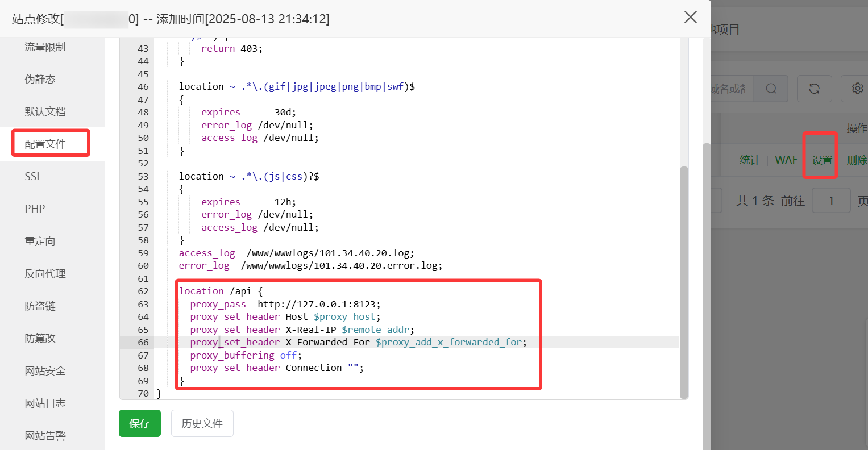The image size is (868, 450).
Task: Open the PHP settings tab
Action: 35,209
